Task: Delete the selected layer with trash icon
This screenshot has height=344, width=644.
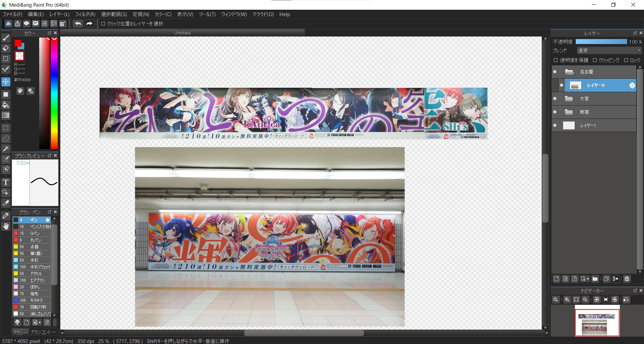Action: (x=627, y=279)
